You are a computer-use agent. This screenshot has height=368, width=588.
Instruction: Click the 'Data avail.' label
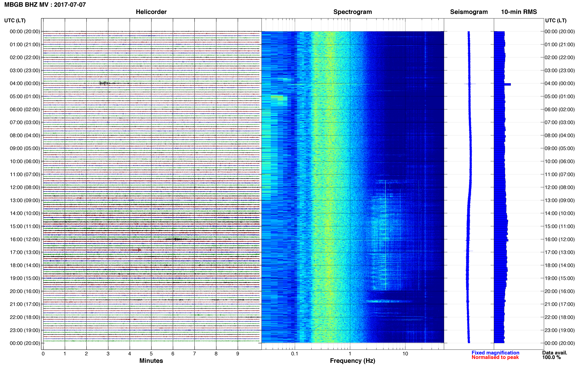click(x=555, y=353)
